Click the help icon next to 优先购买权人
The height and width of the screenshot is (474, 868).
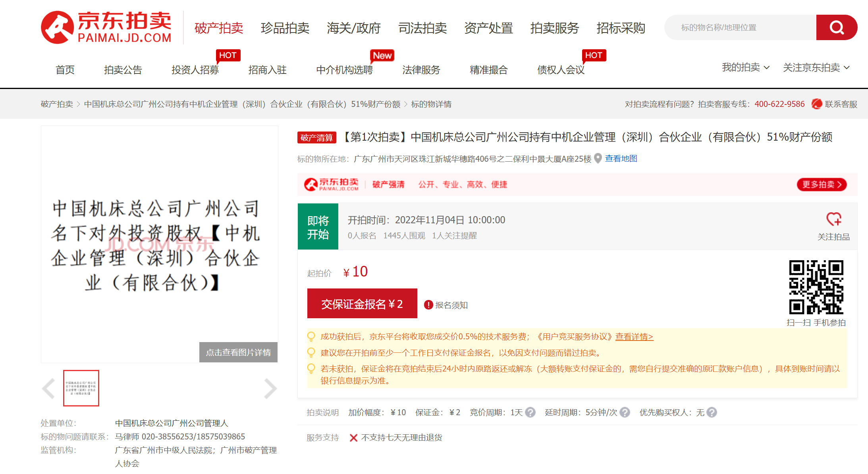tap(712, 412)
